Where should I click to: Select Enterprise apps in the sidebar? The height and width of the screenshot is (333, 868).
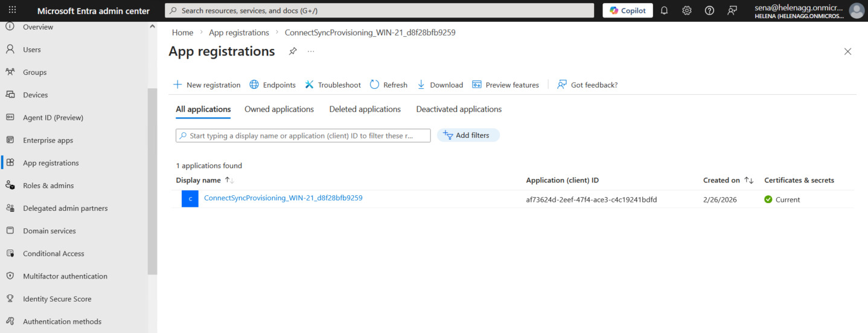[x=48, y=140]
